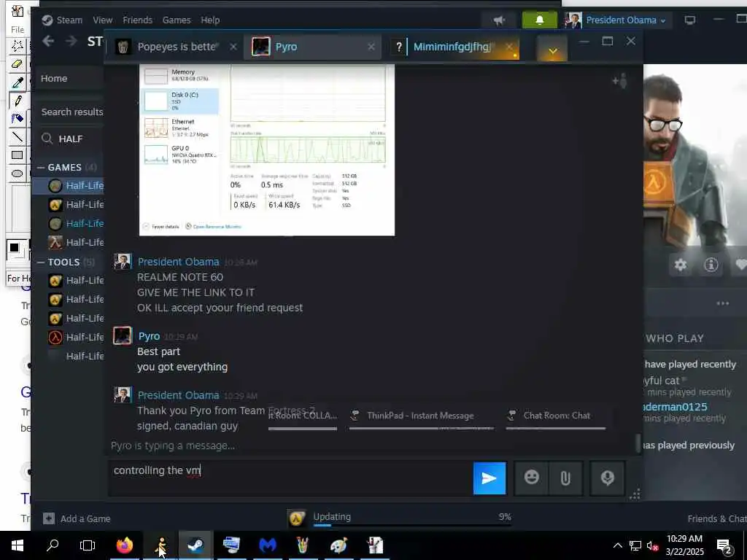
Task: Select the color picker tool in Paint
Action: tap(18, 82)
